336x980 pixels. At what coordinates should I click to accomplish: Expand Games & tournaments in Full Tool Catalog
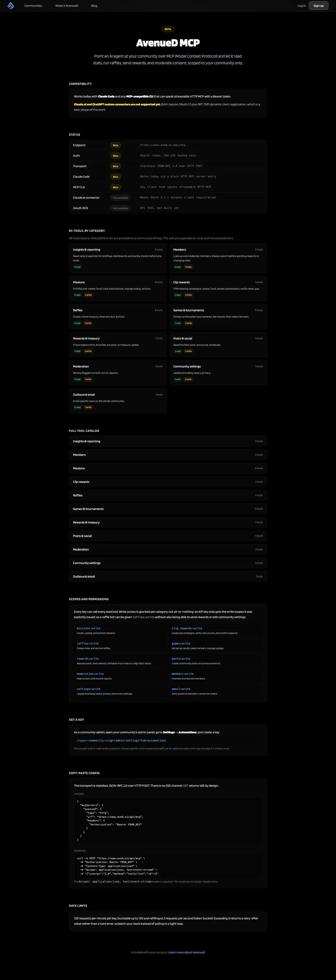pos(168,509)
